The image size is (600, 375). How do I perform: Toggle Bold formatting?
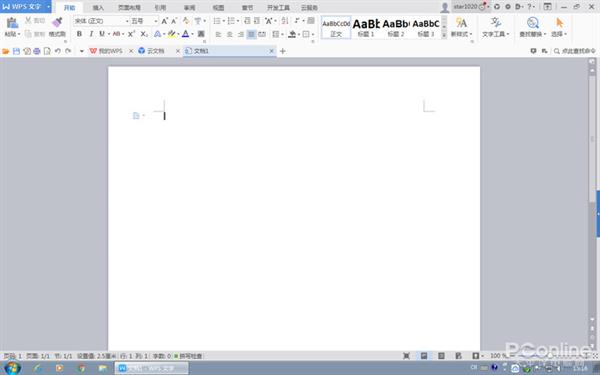[x=79, y=34]
